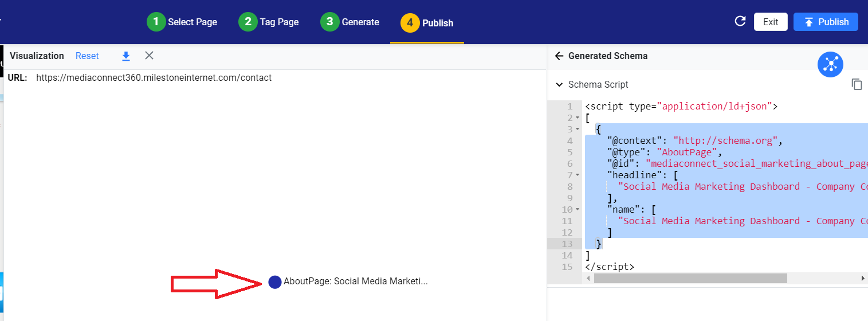868x321 pixels.
Task: Click the AboutPage graph node circle
Action: [275, 281]
